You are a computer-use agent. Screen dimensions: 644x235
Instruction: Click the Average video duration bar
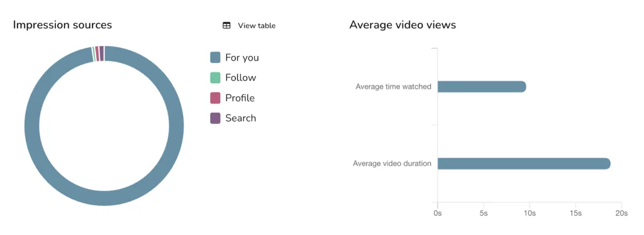click(524, 163)
